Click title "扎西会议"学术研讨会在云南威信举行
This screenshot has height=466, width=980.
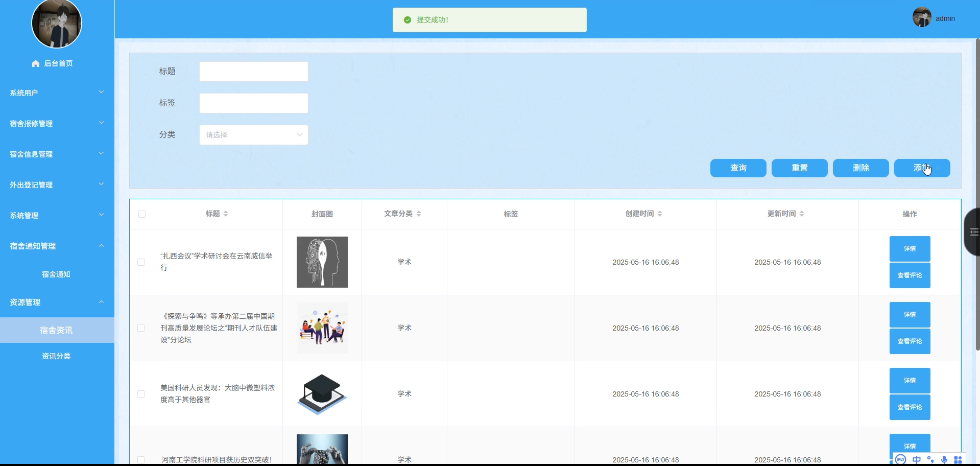217,262
